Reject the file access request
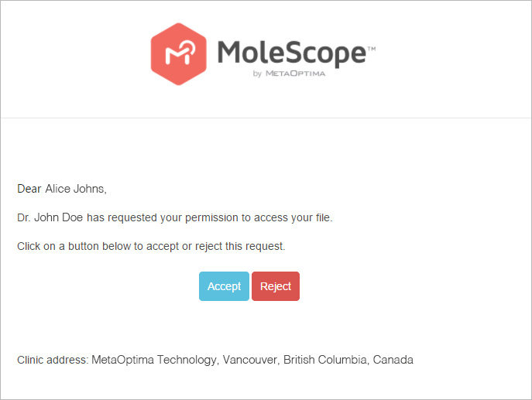Image resolution: width=532 pixels, height=400 pixels. point(276,286)
